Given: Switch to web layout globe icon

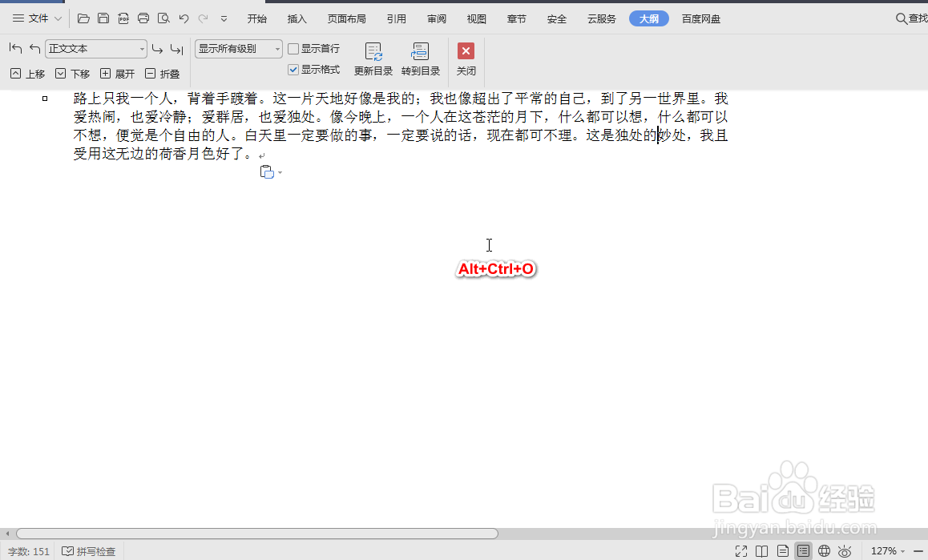Looking at the screenshot, I should coord(824,551).
